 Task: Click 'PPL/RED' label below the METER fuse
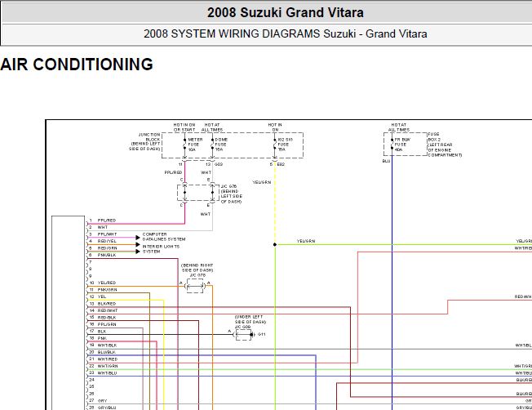tap(173, 172)
